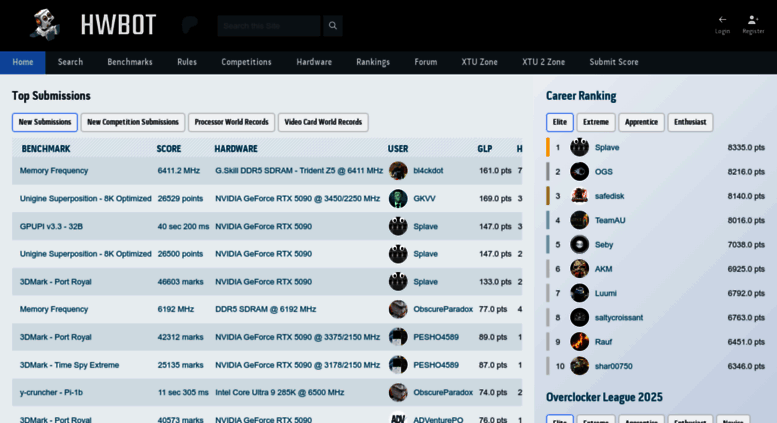
Task: Open TeamAU profile name link
Action: (610, 220)
